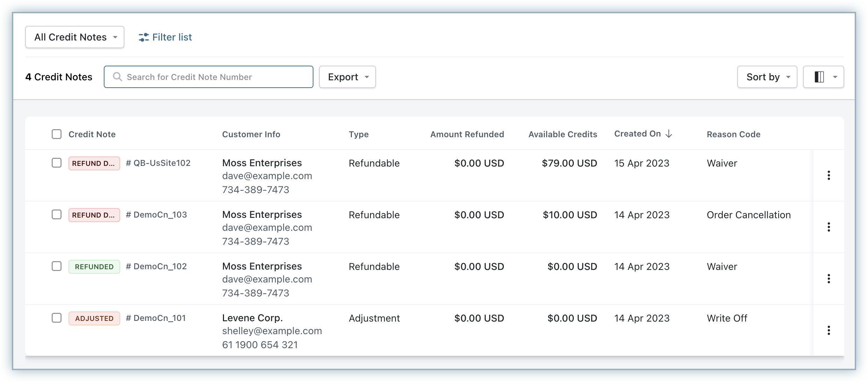Click the Filter list sliders icon
Viewport: 868px width, 382px height.
144,37
